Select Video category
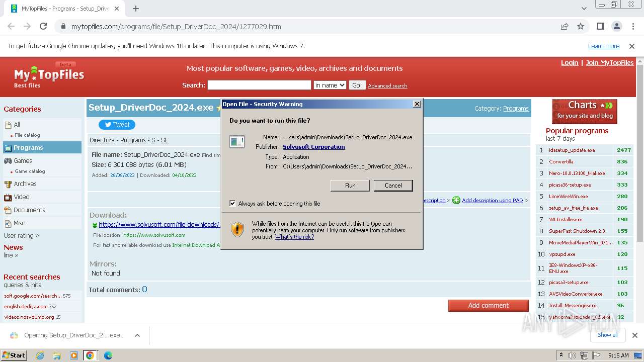This screenshot has height=362, width=644. pyautogui.click(x=22, y=197)
